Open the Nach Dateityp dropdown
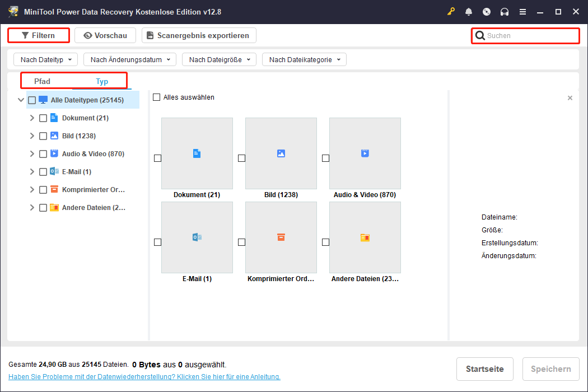 [x=46, y=60]
